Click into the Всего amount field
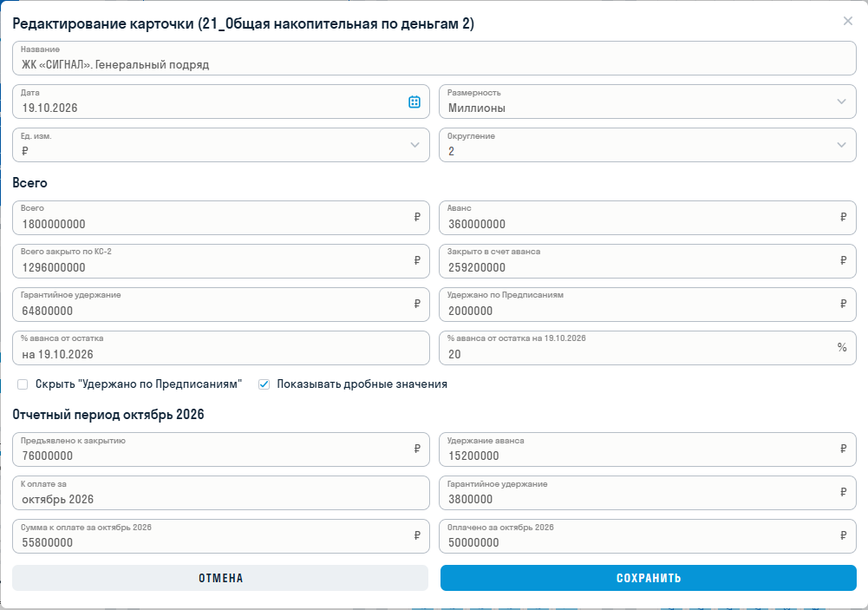Screen dimensions: 868x610 (x=221, y=218)
